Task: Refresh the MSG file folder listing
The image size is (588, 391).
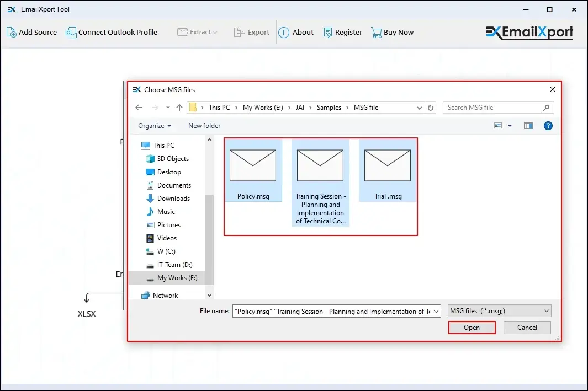Action: click(x=431, y=108)
